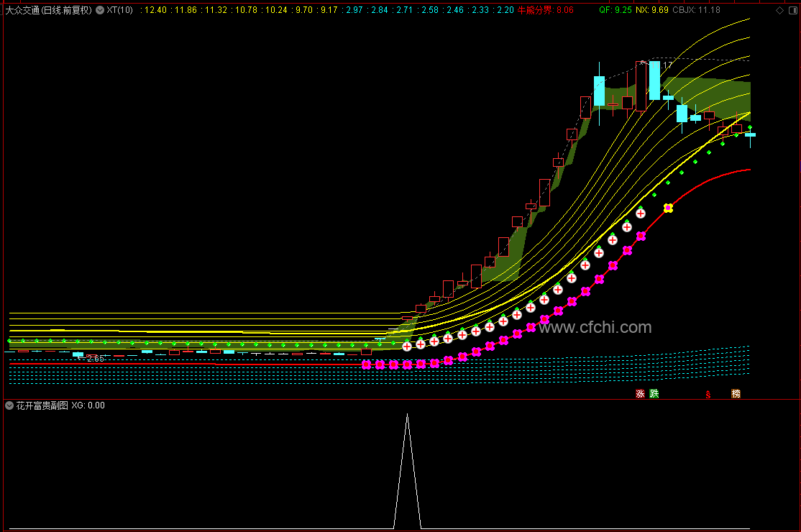Click the red S signal icon
Image resolution: width=801 pixels, height=532 pixels.
click(708, 394)
